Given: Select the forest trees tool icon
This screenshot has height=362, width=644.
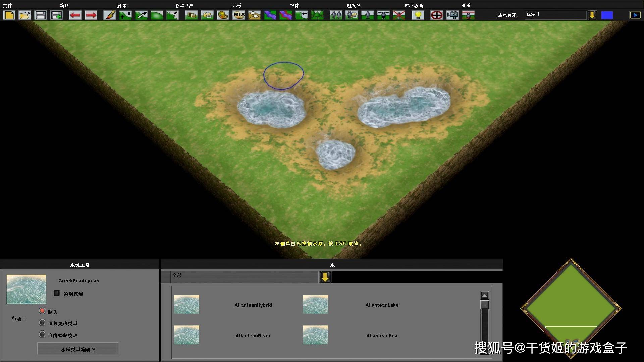Looking at the screenshot, I should click(317, 15).
